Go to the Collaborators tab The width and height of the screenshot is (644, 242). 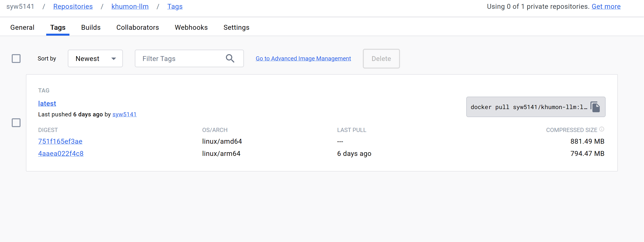[x=137, y=27]
